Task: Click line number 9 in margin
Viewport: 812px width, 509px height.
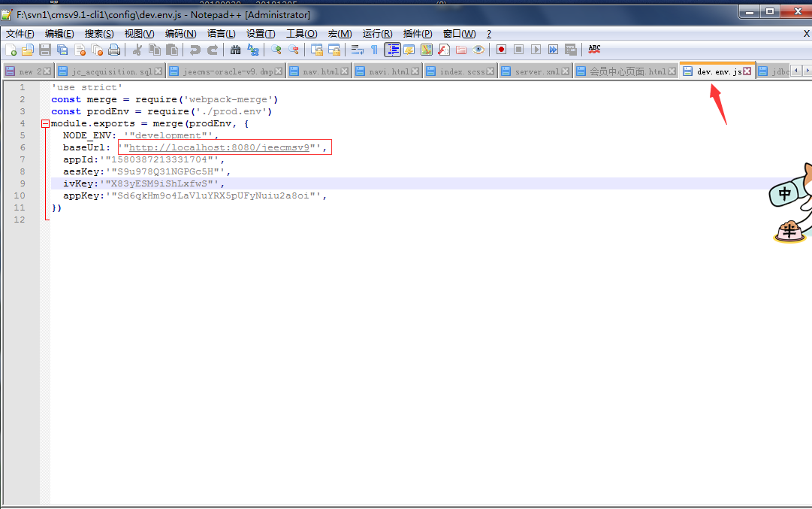Action: point(23,183)
